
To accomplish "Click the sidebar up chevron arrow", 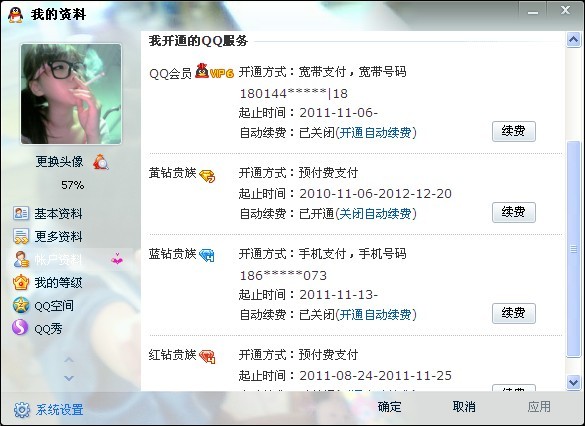I will pos(69,360).
